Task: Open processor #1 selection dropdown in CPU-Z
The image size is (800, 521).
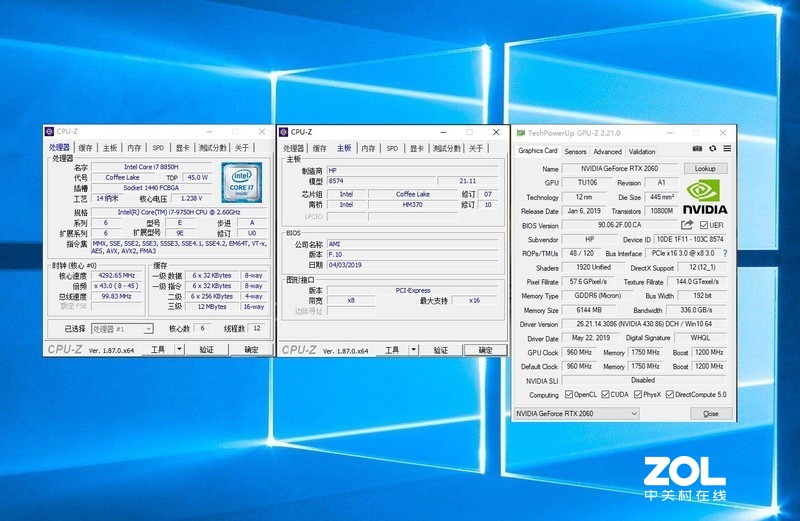Action: (122, 329)
